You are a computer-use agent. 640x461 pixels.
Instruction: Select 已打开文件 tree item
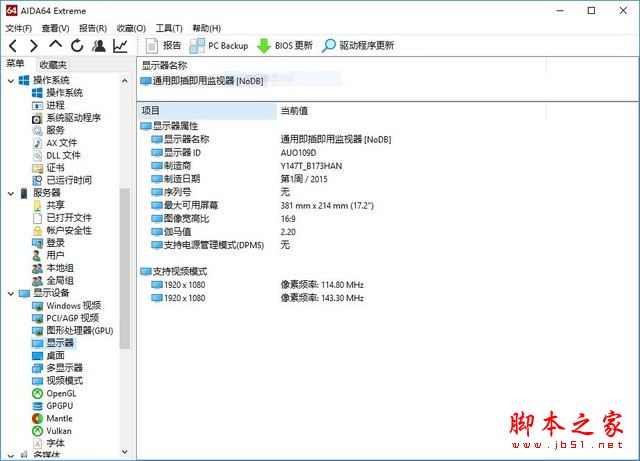[62, 218]
